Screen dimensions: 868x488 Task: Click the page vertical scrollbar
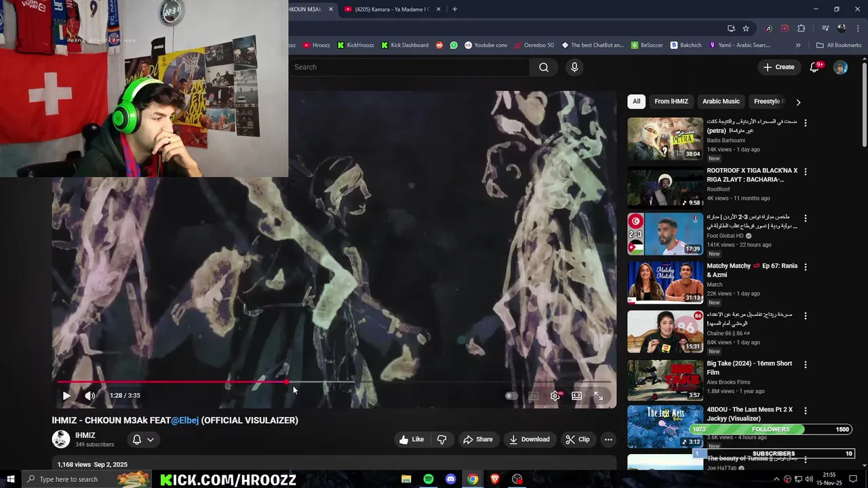tap(864, 105)
